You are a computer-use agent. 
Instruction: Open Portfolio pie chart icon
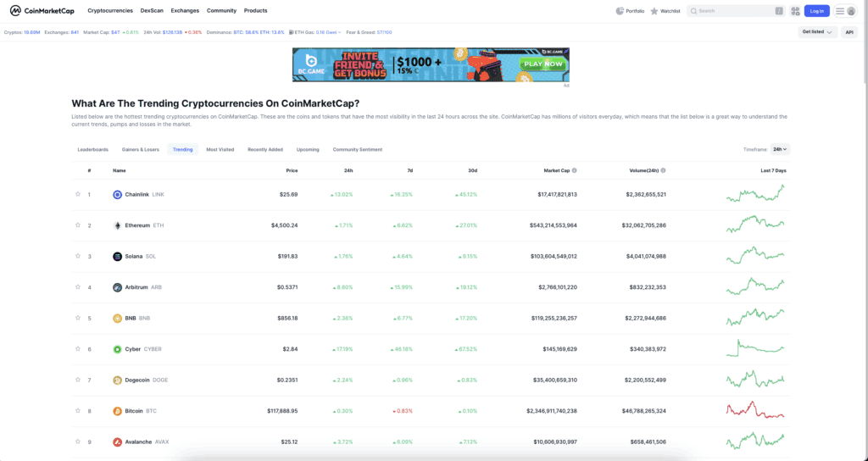click(620, 11)
